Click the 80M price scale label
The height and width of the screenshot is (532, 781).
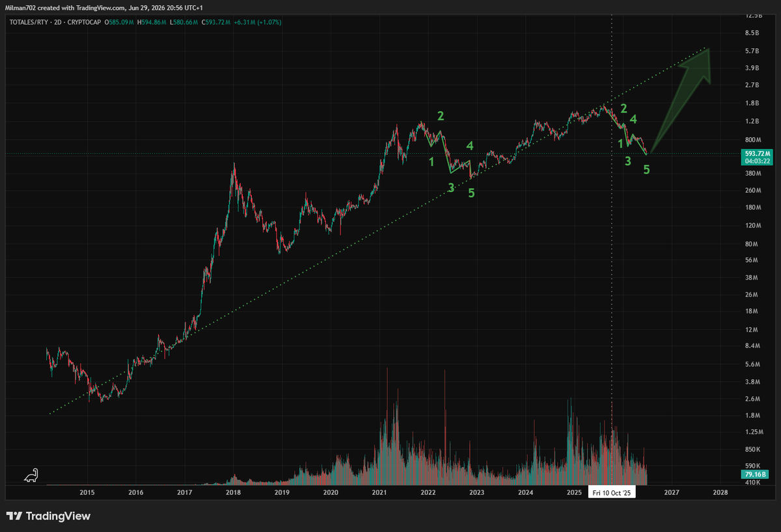750,245
